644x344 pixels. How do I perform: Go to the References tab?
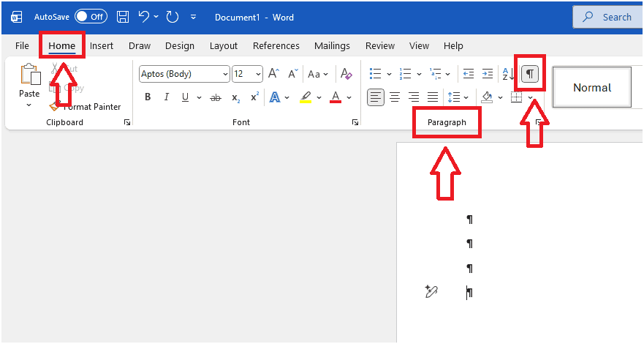(276, 45)
